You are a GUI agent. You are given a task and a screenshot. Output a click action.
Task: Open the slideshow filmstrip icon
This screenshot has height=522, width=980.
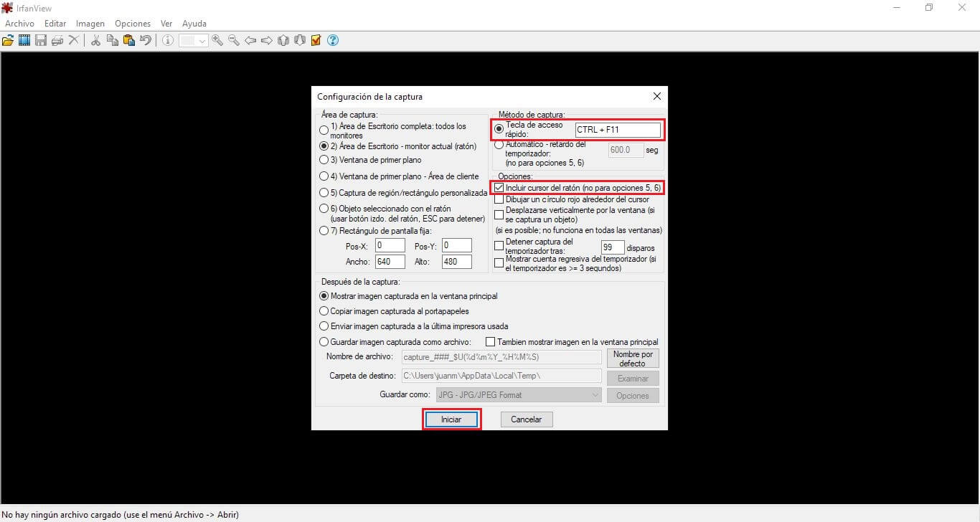coord(24,41)
